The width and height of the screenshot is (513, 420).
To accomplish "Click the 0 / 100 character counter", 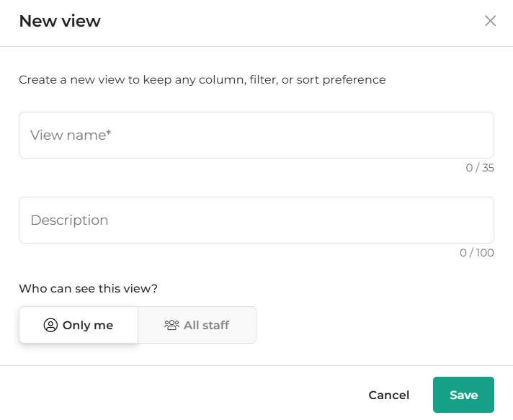I will (x=477, y=253).
